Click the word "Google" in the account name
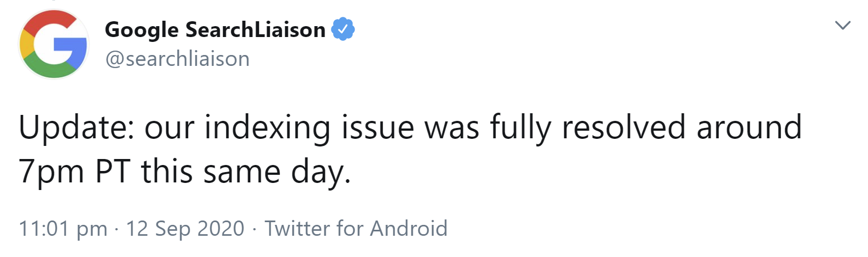This screenshot has width=868, height=257. (x=141, y=29)
